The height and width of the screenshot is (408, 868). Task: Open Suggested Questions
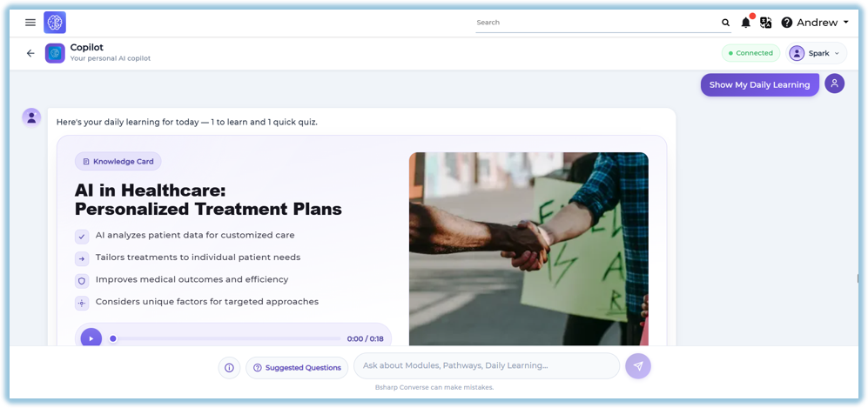point(297,368)
